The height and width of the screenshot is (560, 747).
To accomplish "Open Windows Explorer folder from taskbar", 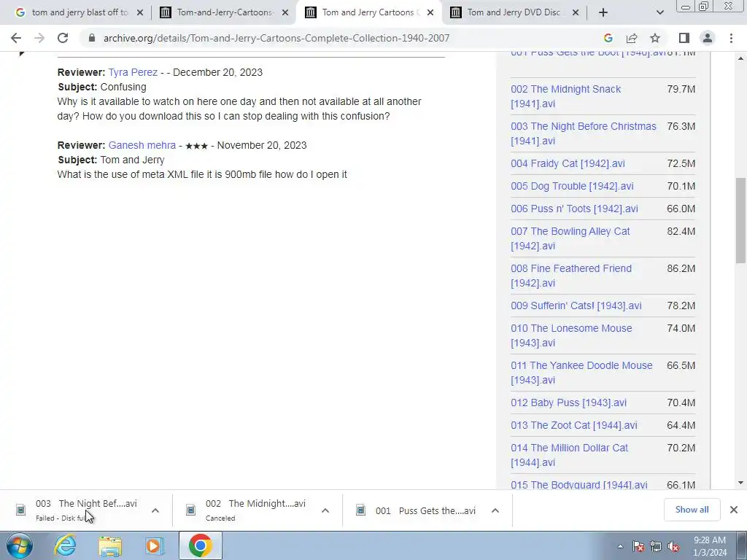I will (110, 545).
